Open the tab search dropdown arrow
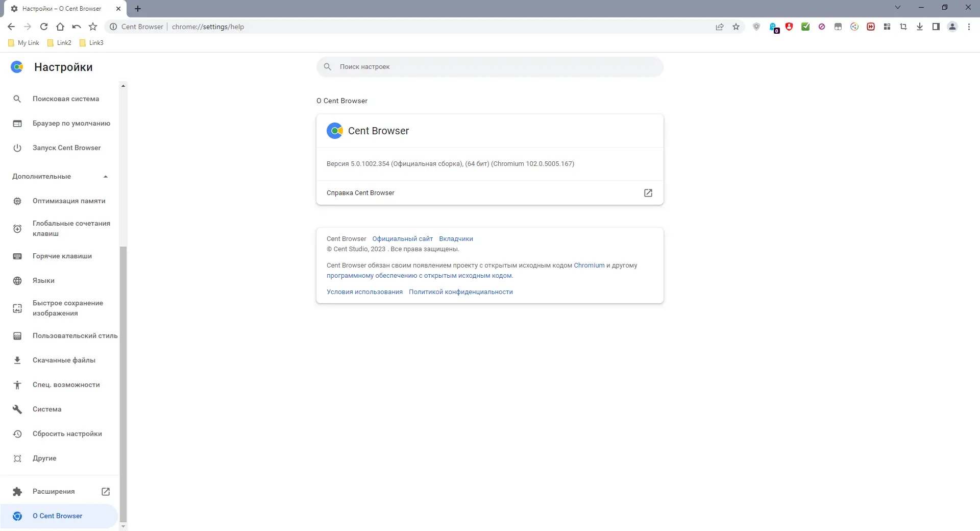 coord(898,8)
